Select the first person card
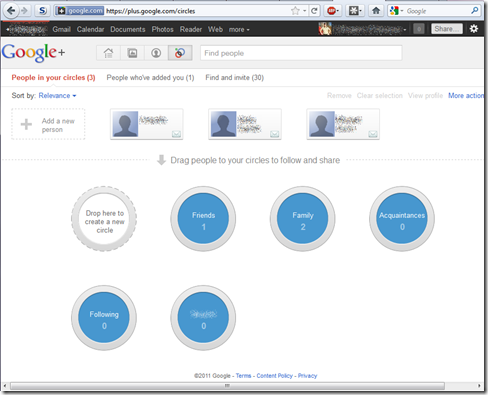This screenshot has height=395, width=488. (147, 124)
